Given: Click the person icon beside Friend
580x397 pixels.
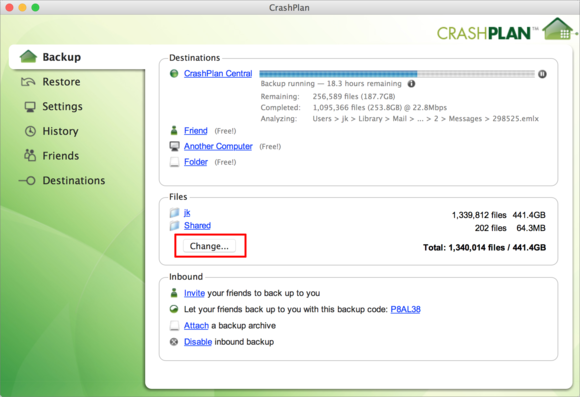Looking at the screenshot, I should tap(174, 130).
